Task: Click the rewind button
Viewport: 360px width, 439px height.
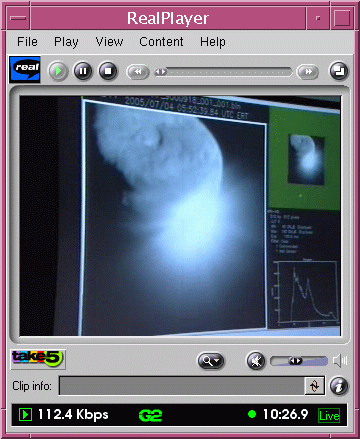Action: click(x=137, y=72)
